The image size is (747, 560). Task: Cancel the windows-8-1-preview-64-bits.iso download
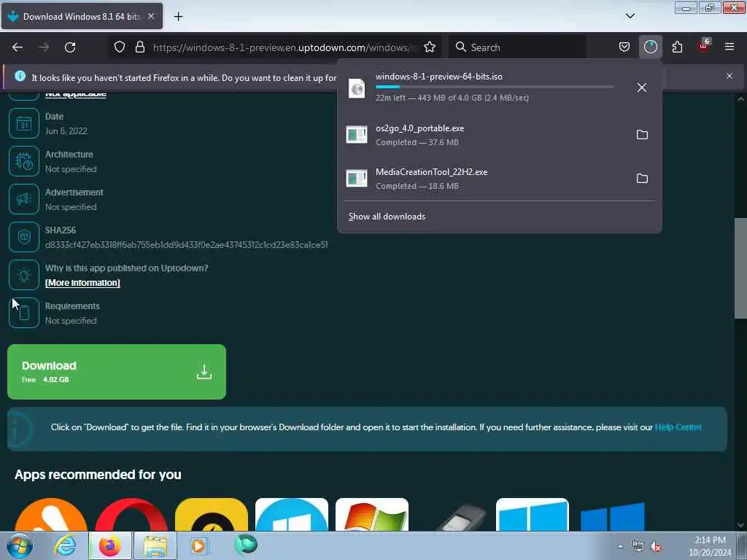tap(642, 87)
